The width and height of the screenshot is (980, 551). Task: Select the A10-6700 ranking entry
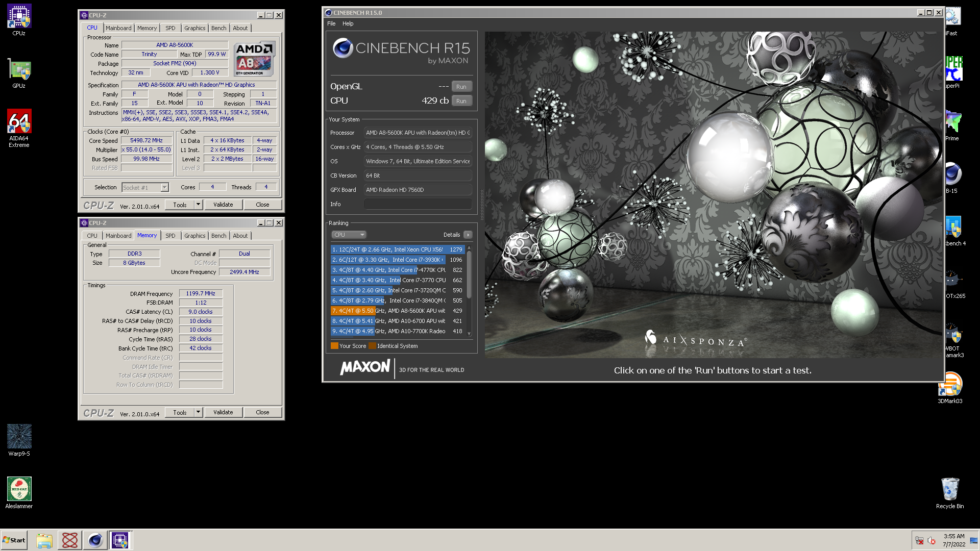397,321
